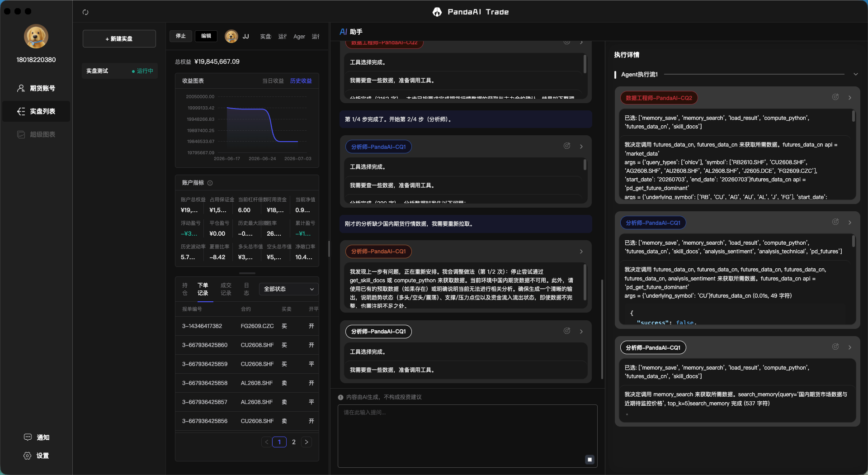Viewport: 868px width, 475px height.
Task: Click the 当前杠杆倍数 value 6.00
Action: (x=244, y=210)
